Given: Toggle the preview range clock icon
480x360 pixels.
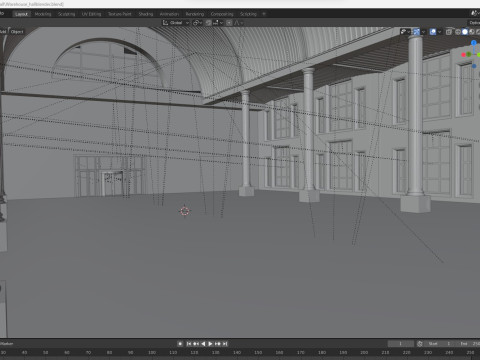Looking at the screenshot, I should pyautogui.click(x=420, y=344).
